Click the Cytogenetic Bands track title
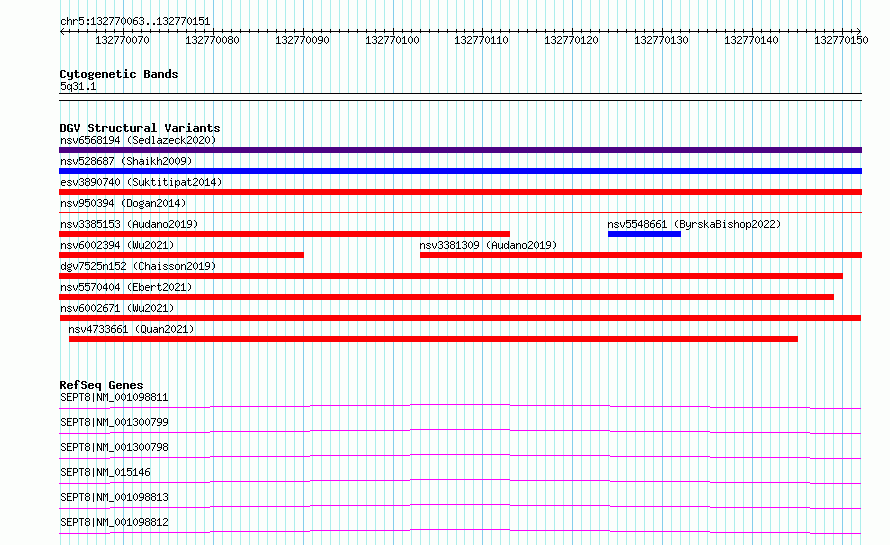The width and height of the screenshot is (890, 545). 119,74
